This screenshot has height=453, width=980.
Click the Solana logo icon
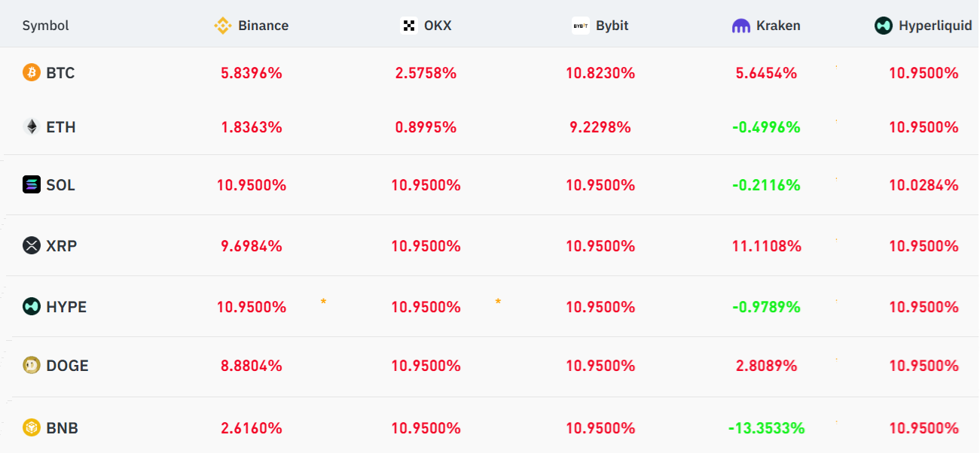coord(31,184)
